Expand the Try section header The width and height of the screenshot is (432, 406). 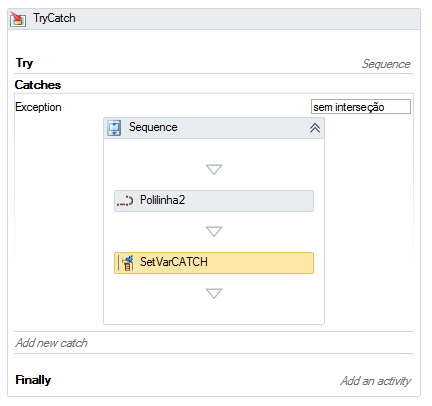(24, 63)
